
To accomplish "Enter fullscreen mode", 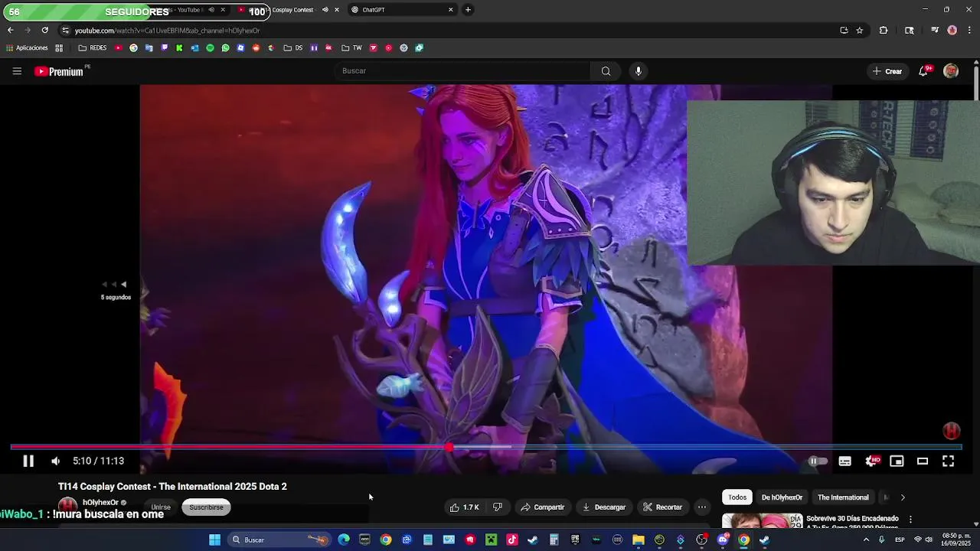I will tap(948, 461).
